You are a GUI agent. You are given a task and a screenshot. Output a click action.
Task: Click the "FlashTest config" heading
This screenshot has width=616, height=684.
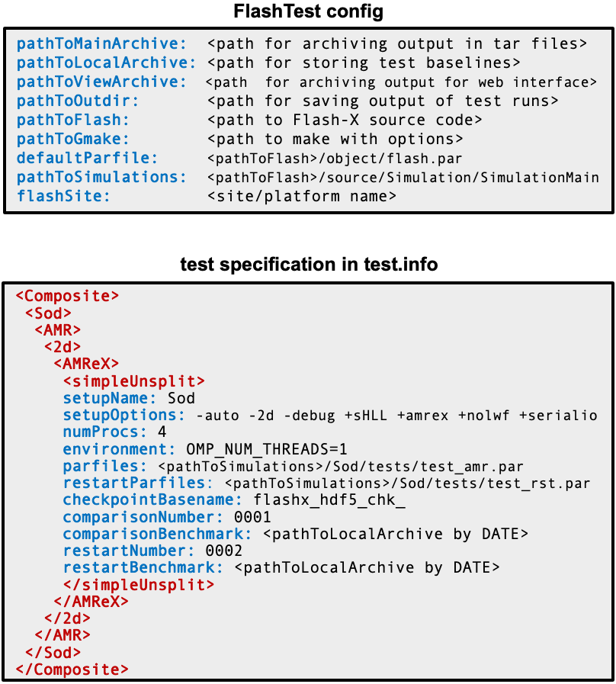[308, 11]
